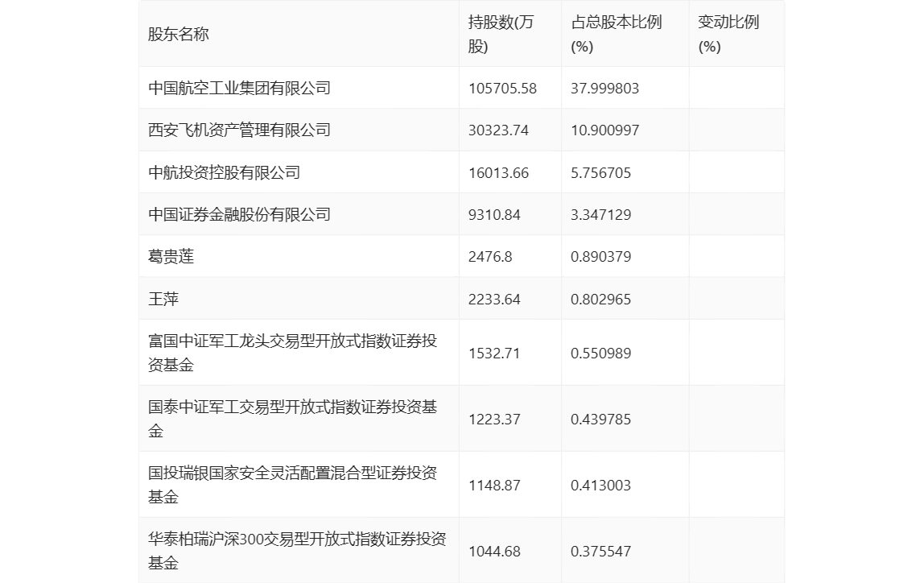
Task: Click shareholding value 1148.87
Action: [494, 485]
